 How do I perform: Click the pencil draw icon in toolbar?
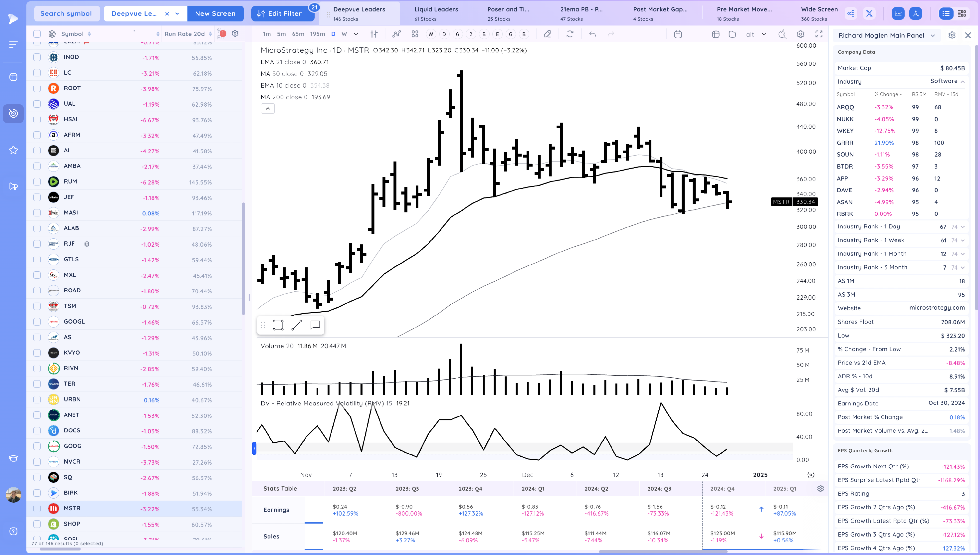click(x=547, y=34)
